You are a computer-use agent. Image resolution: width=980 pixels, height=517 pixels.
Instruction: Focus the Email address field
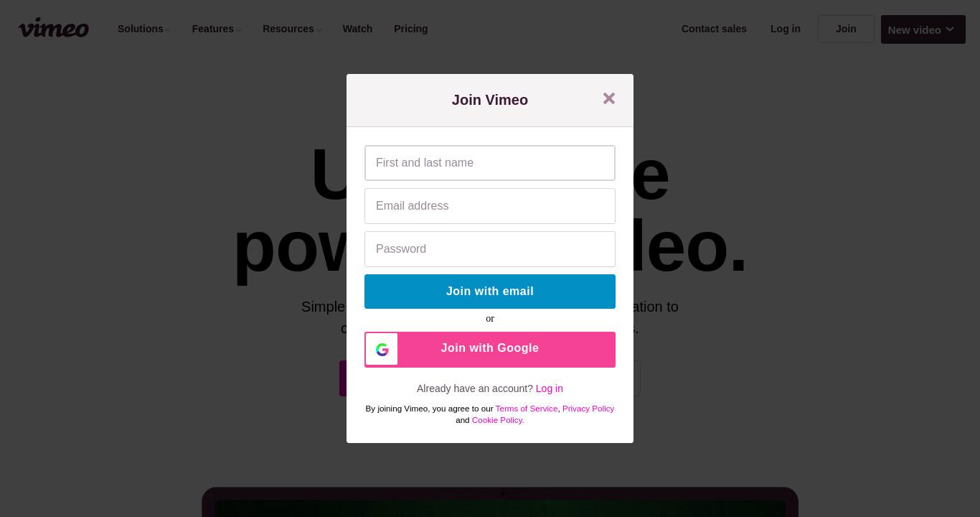tap(490, 206)
